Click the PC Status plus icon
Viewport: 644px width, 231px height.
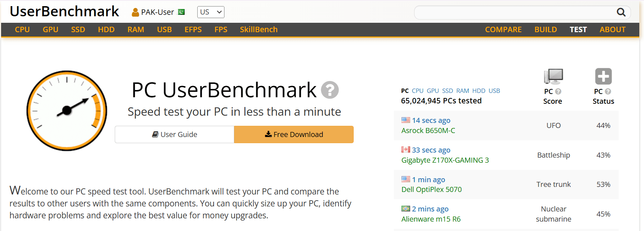[603, 76]
